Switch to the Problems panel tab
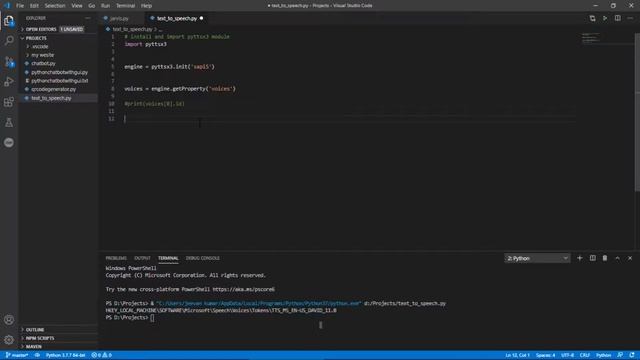The image size is (640, 360). 116,258
